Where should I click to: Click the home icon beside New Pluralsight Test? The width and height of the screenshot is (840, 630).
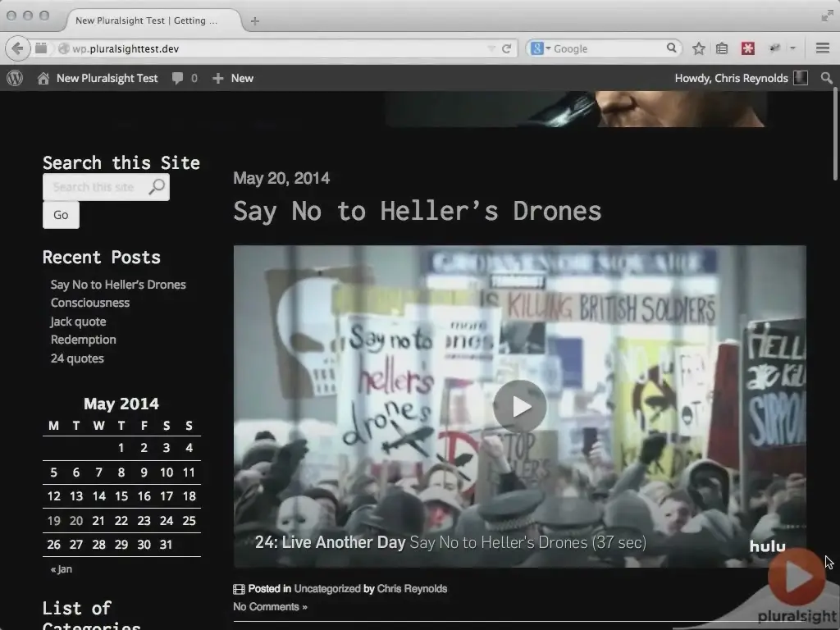coord(43,78)
